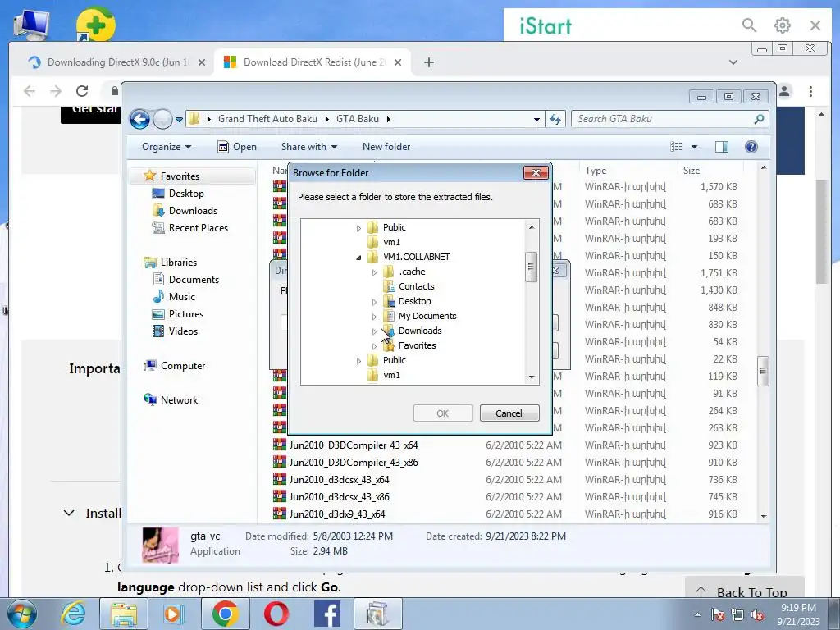Click the network tray icon
Viewport: 840px width, 630px height.
(x=737, y=615)
